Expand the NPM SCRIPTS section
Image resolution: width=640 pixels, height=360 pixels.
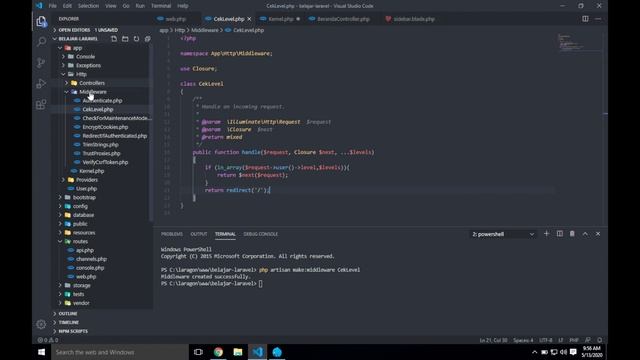tap(73, 331)
